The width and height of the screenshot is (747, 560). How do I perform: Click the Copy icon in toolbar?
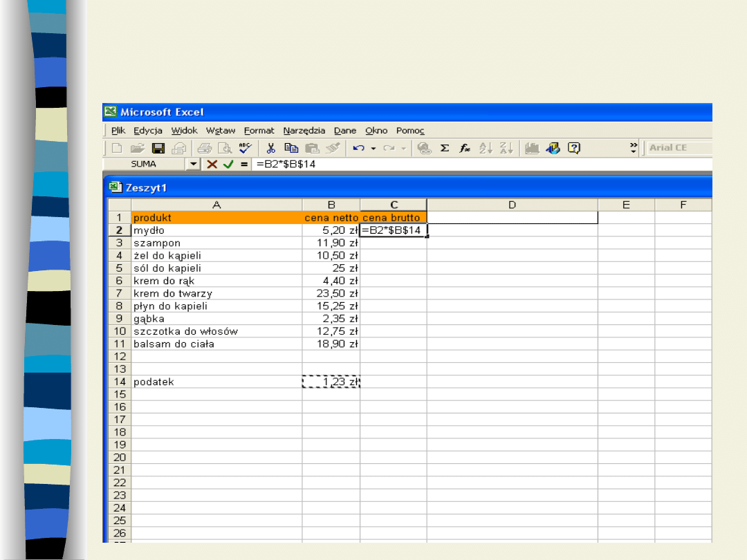click(291, 148)
